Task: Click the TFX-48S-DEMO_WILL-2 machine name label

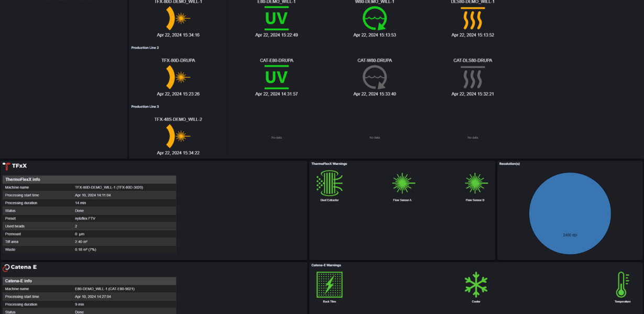Action: tap(178, 119)
